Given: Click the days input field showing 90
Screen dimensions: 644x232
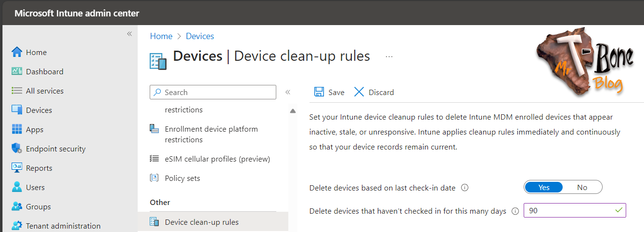Looking at the screenshot, I should click(575, 210).
